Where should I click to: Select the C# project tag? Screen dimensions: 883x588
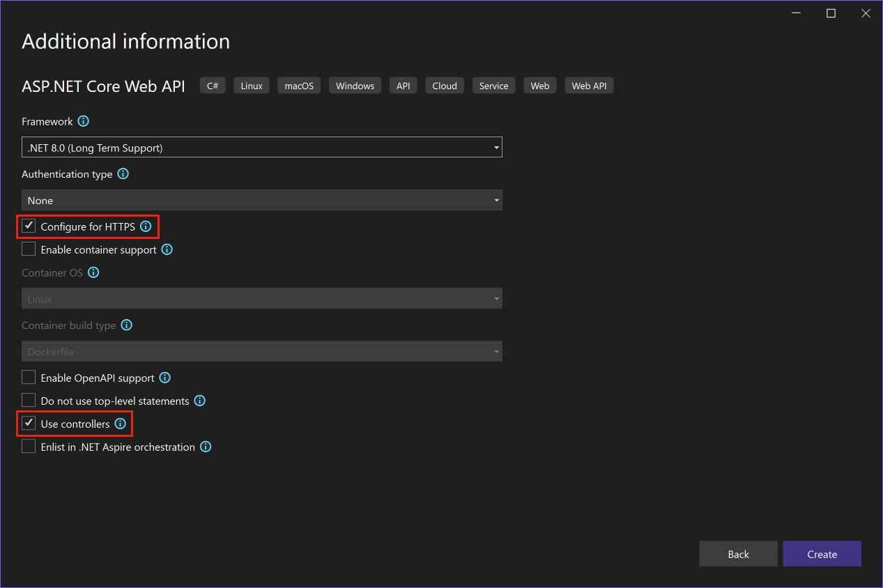pyautogui.click(x=213, y=85)
